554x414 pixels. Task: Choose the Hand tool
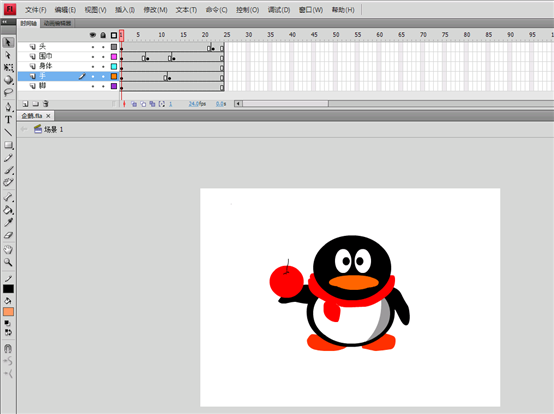click(x=8, y=250)
